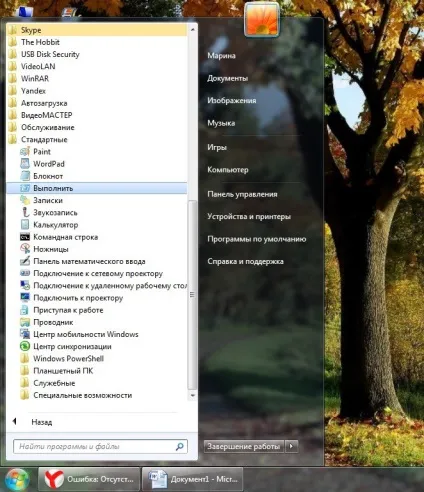Click the Проводник explorer icon
This screenshot has width=424, height=492.
25,322
